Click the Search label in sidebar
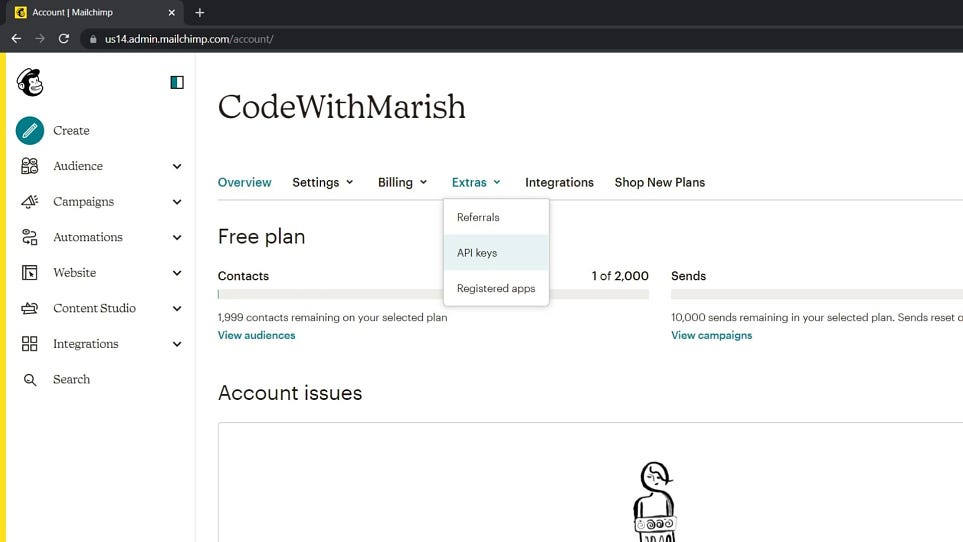Image resolution: width=963 pixels, height=542 pixels. [71, 379]
